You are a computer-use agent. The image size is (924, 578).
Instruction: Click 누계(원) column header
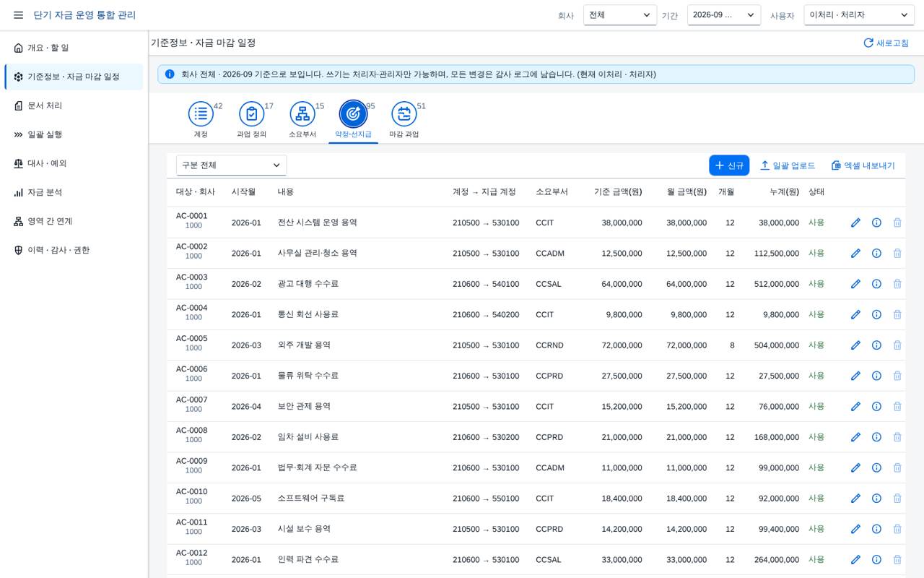tap(784, 192)
